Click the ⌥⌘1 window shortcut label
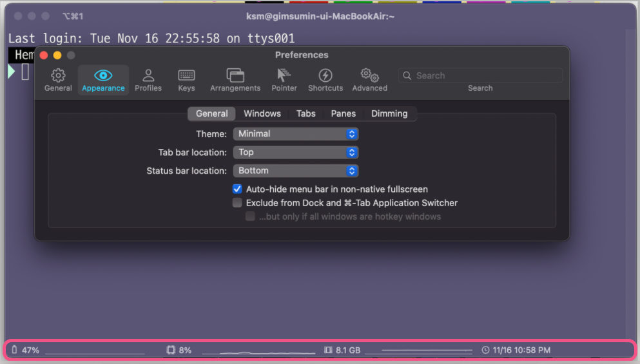The width and height of the screenshot is (640, 364). (x=73, y=16)
